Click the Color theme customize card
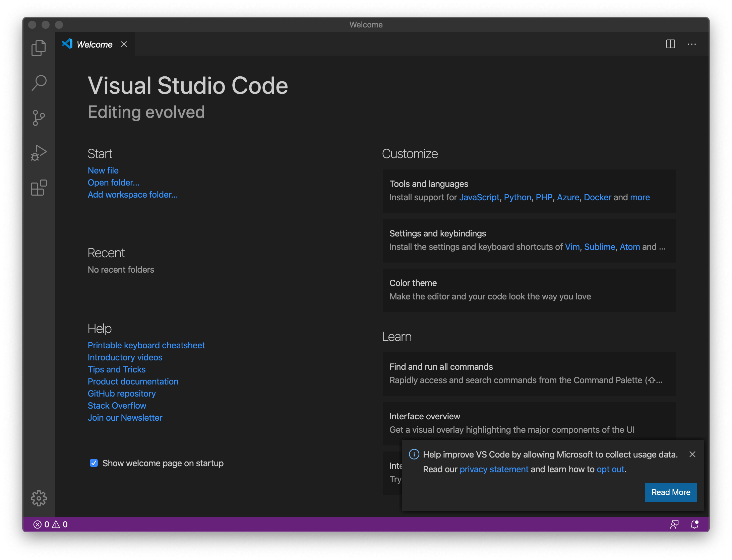Screen dimensions: 732x560 (529, 290)
